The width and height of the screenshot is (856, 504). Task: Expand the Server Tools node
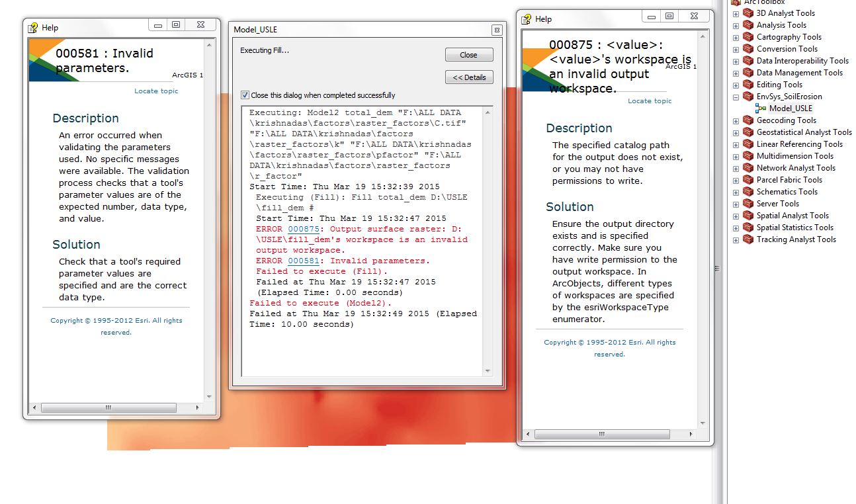(x=736, y=204)
